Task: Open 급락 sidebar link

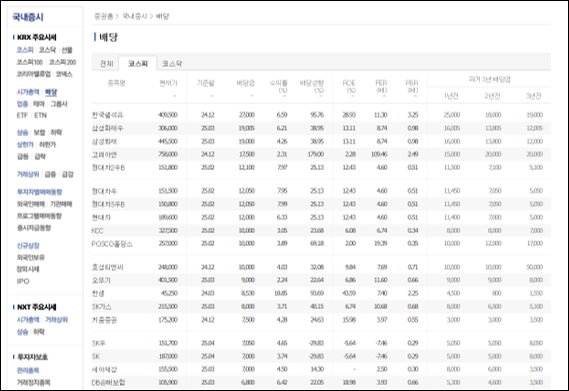Action: (40, 156)
